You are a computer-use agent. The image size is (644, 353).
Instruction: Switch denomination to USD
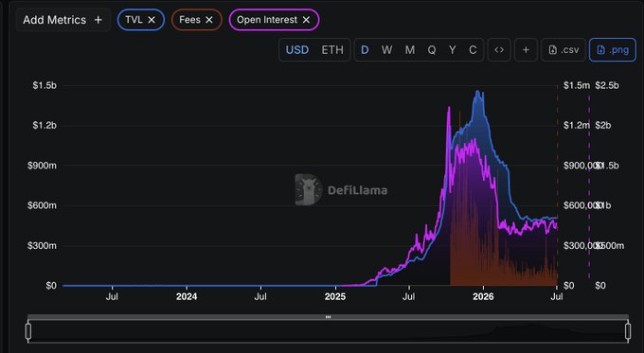[297, 50]
